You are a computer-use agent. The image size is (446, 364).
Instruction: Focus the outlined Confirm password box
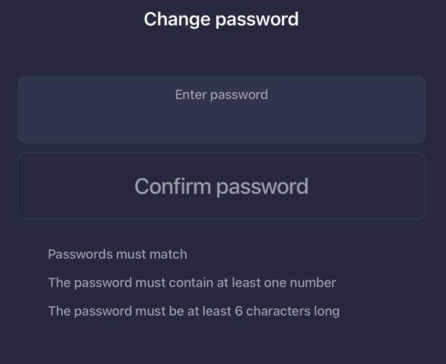click(221, 186)
